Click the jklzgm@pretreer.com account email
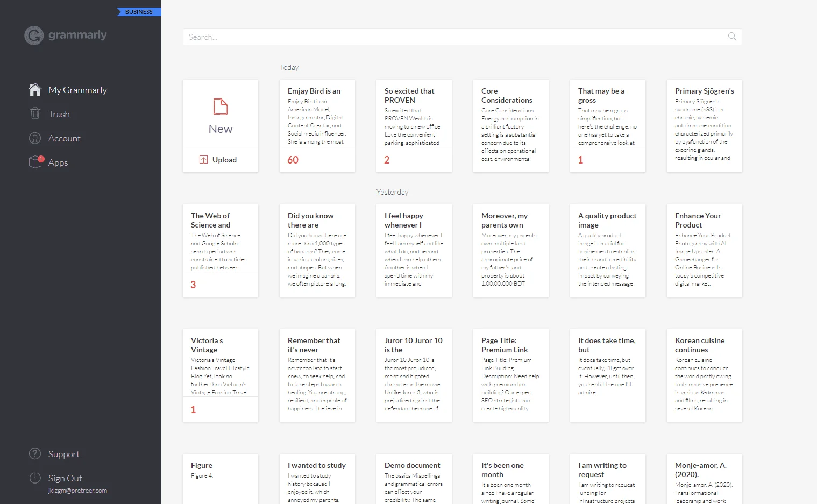 click(x=77, y=491)
